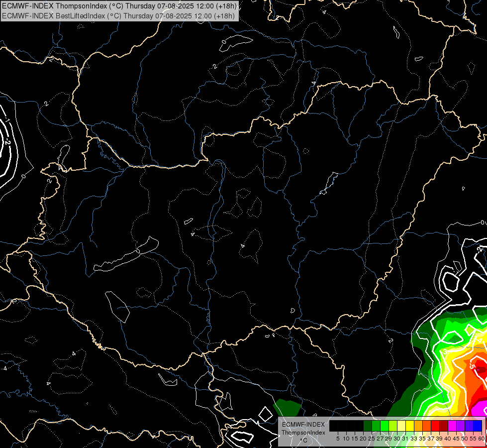
Task: Choose the red 37-39 legend swatch
Action: (435, 426)
